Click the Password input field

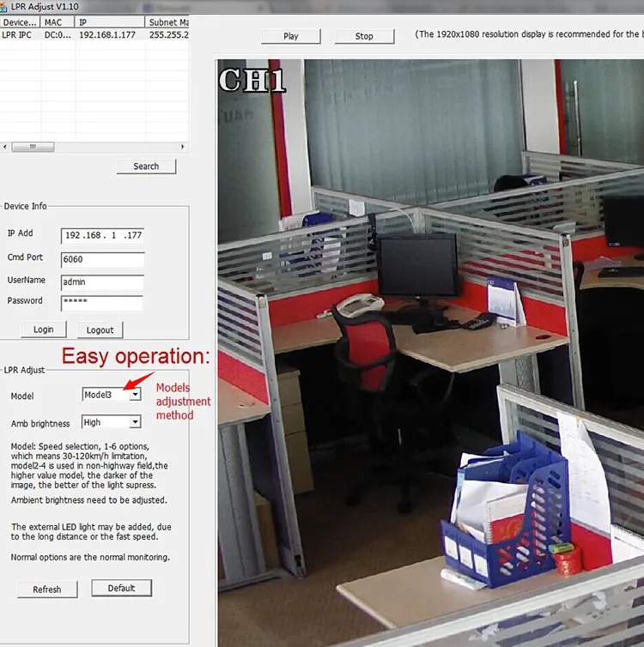point(102,302)
